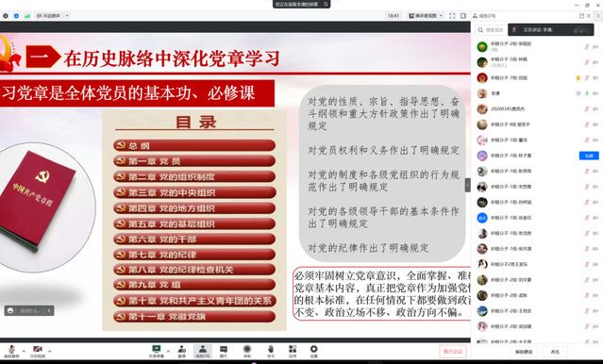Toggle original sound option in top bar
This screenshot has height=364, width=603.
click(49, 16)
